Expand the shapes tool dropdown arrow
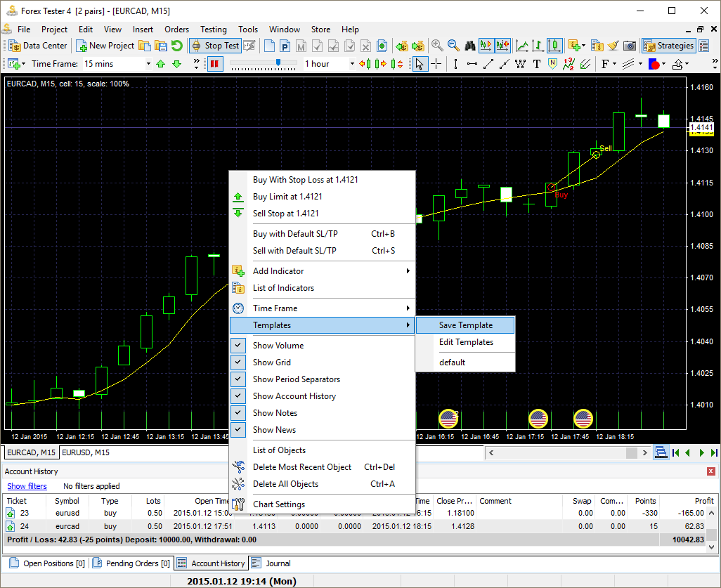The width and height of the screenshot is (721, 588). [x=663, y=64]
